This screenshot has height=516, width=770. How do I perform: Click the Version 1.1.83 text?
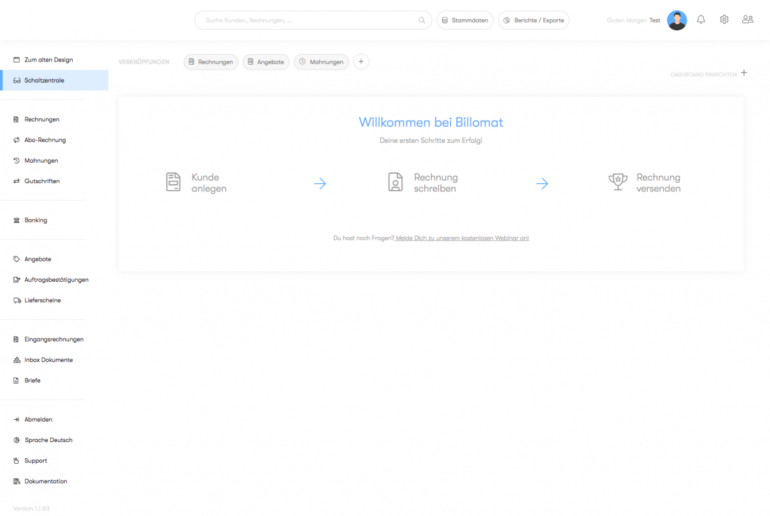(31, 509)
